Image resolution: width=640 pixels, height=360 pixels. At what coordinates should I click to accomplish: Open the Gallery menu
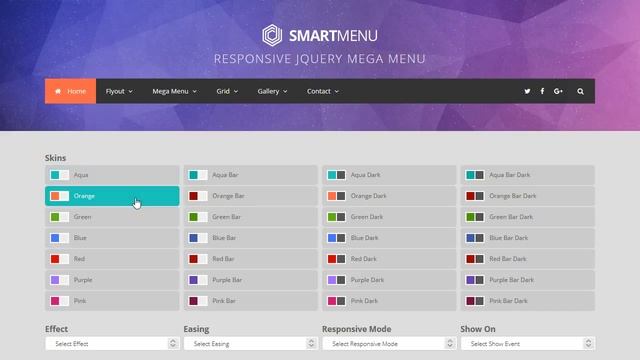272,91
